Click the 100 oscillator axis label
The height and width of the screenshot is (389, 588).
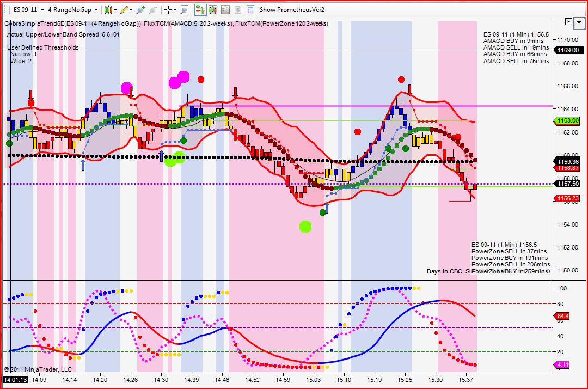pyautogui.click(x=562, y=288)
